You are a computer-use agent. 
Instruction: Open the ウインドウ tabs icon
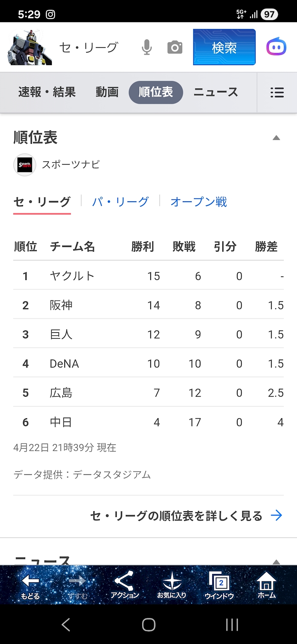pos(219,586)
